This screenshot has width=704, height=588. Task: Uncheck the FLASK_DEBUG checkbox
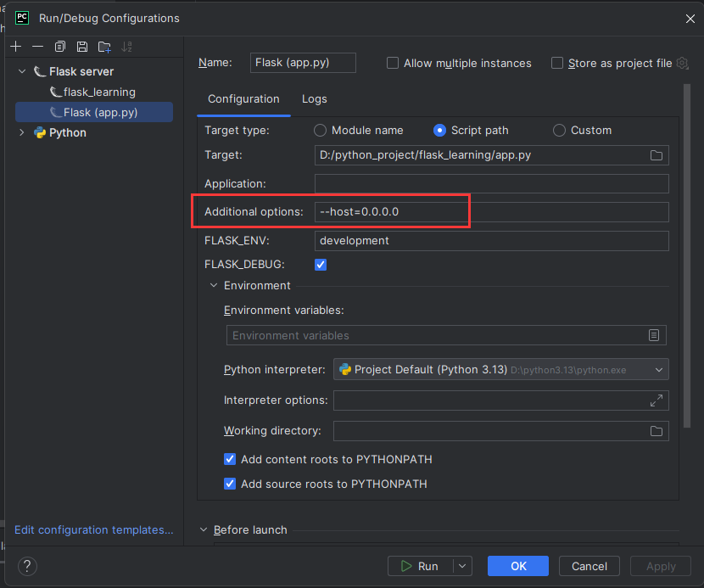point(321,265)
